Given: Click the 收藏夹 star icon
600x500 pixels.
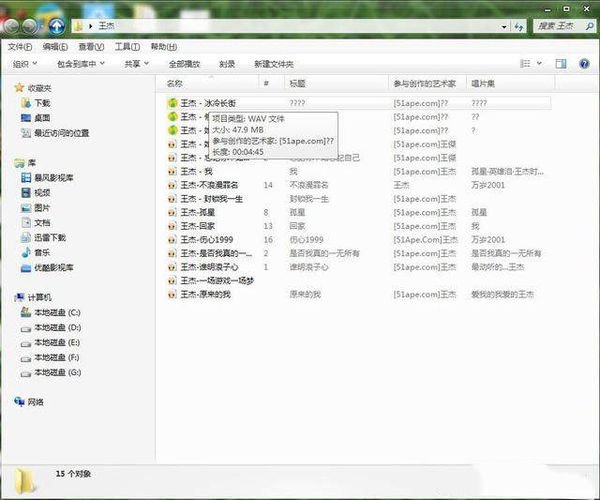Looking at the screenshot, I should tap(20, 88).
